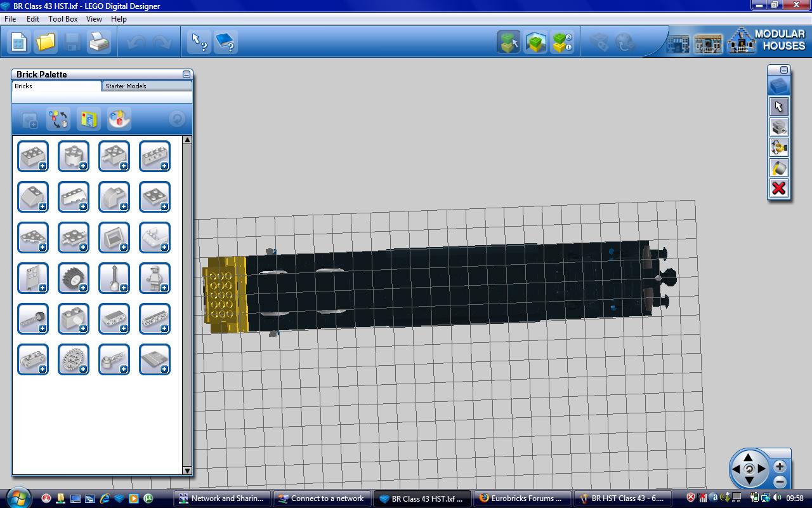Switch to the Bricks tab
The width and height of the screenshot is (812, 508).
56,86
